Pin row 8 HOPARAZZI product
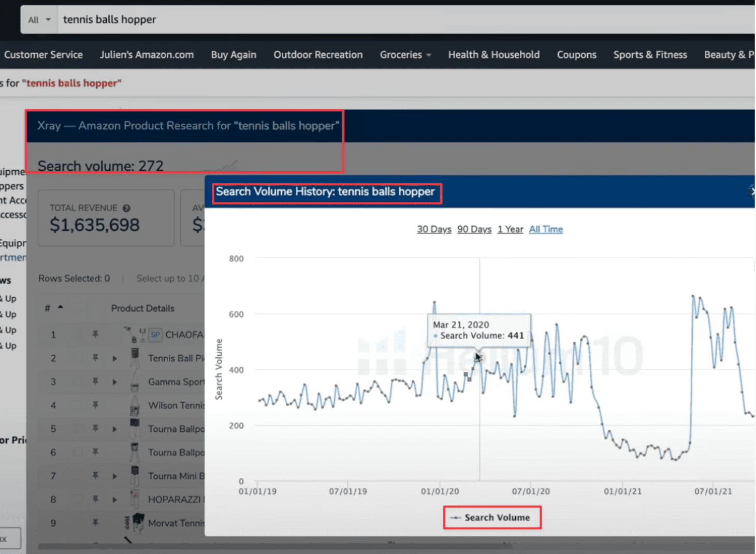The image size is (756, 554). pyautogui.click(x=95, y=499)
